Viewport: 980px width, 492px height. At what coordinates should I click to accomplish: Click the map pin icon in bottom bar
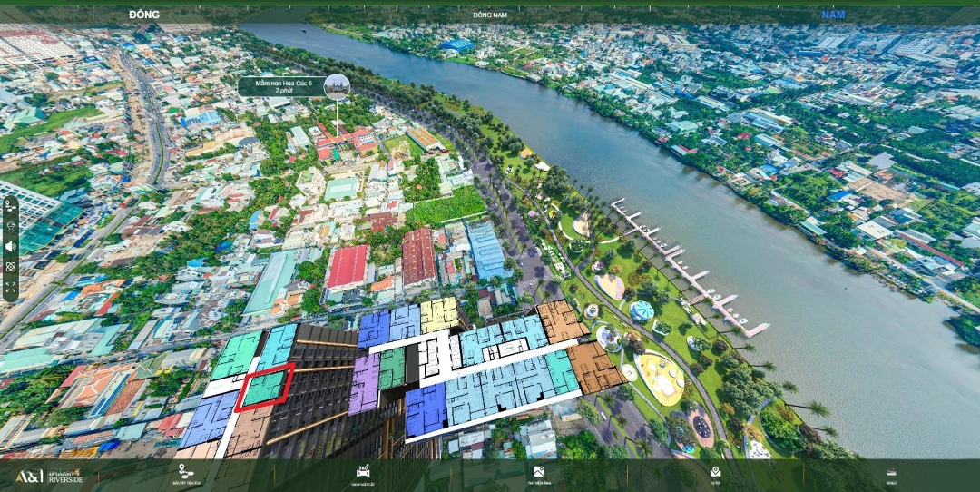point(715,472)
